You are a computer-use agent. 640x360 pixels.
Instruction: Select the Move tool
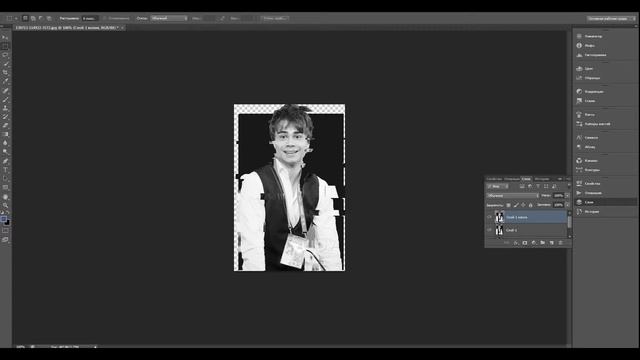(5, 37)
